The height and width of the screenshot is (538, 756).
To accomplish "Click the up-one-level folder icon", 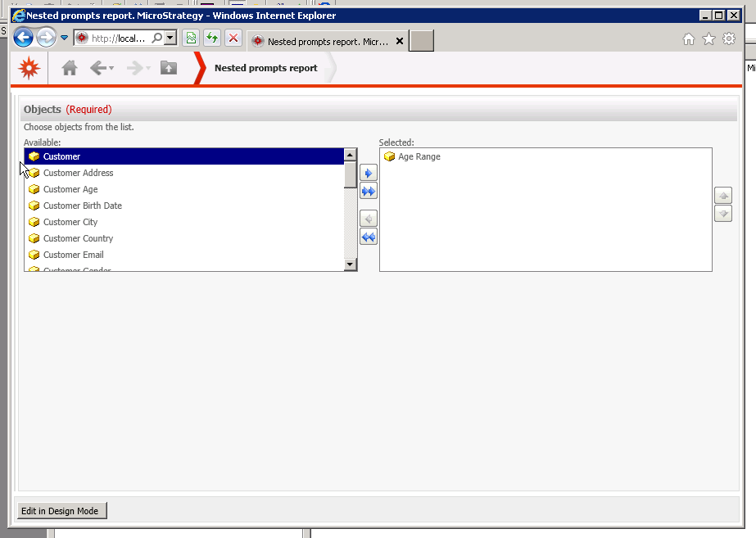I will point(168,68).
